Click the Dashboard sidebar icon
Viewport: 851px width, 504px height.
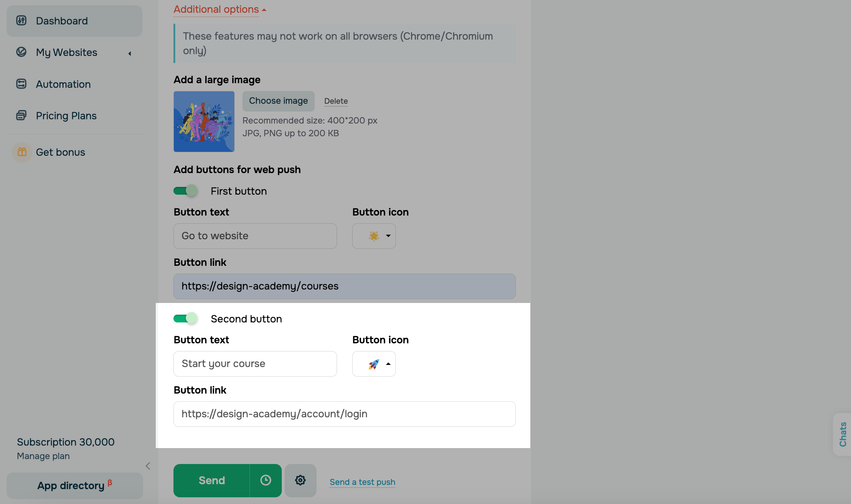[21, 21]
